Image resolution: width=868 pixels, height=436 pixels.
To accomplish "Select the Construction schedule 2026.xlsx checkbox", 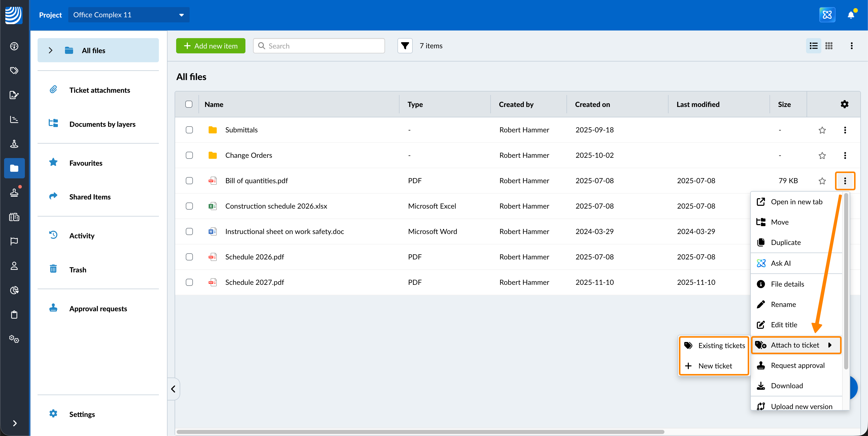I will point(189,206).
